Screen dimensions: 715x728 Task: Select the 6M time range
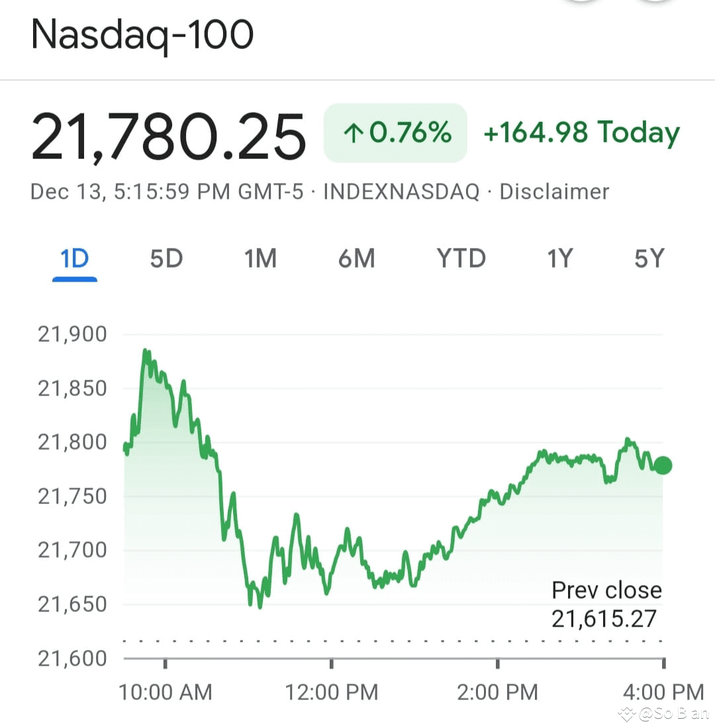point(357,259)
